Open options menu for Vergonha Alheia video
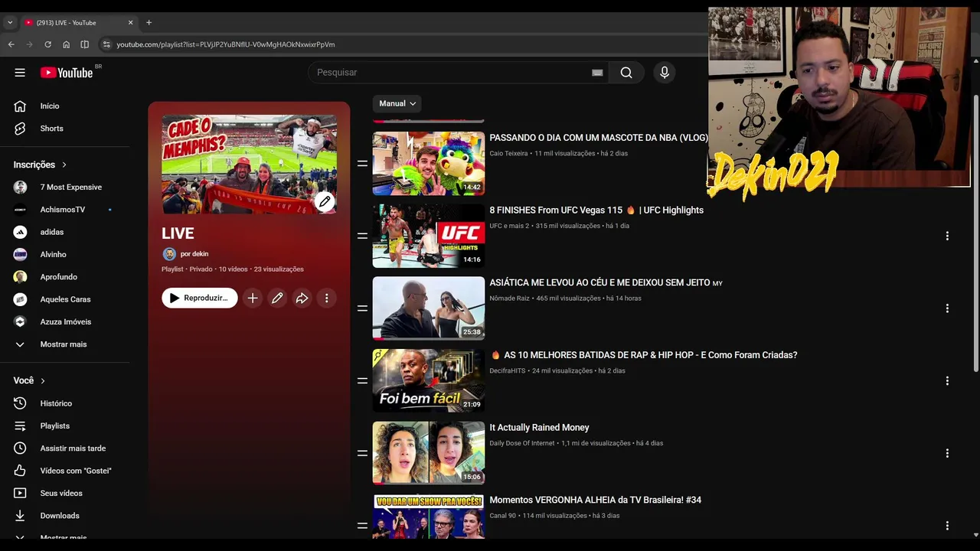The width and height of the screenshot is (980, 551). [x=947, y=526]
